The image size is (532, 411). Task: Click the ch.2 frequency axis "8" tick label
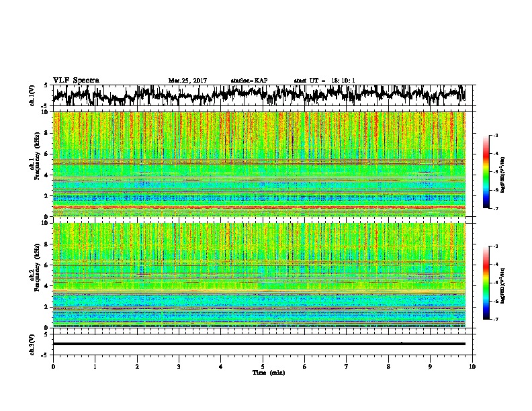[48, 244]
